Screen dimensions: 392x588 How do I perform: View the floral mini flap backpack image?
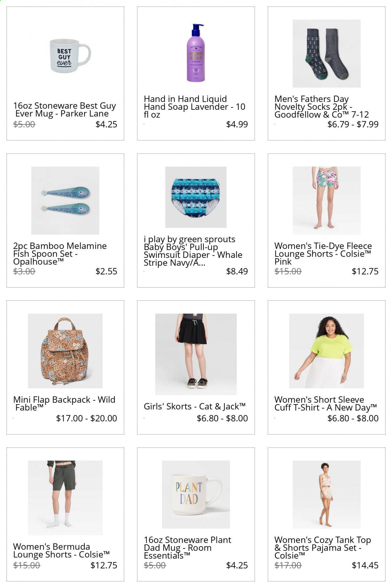[65, 351]
